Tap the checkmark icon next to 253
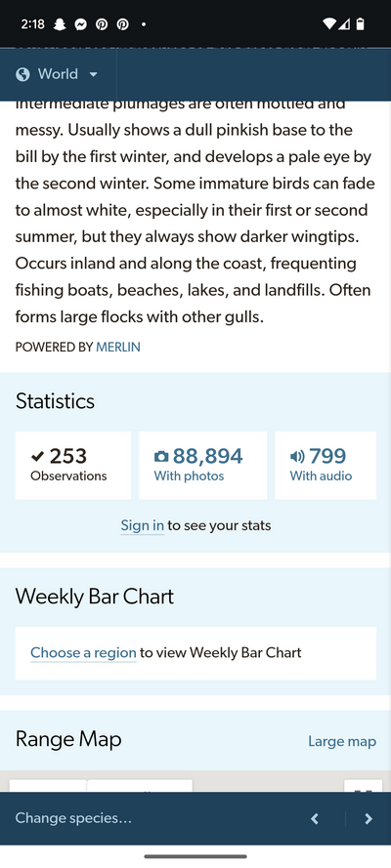The image size is (391, 868). [37, 456]
